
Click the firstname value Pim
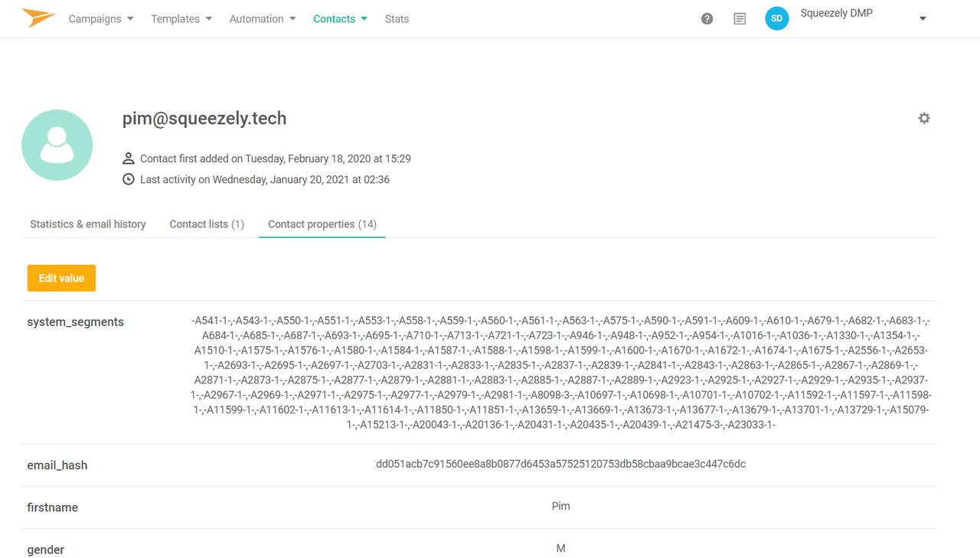[560, 506]
